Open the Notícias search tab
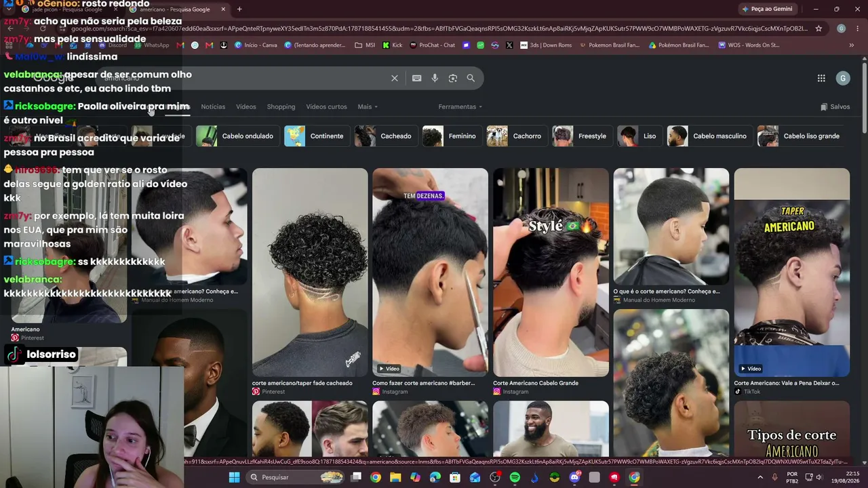868x488 pixels. click(213, 106)
